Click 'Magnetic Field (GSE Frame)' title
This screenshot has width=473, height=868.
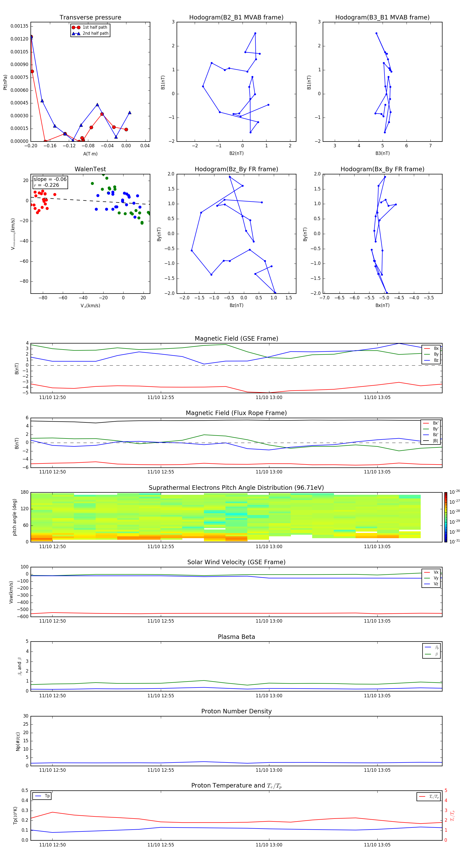coord(236,339)
